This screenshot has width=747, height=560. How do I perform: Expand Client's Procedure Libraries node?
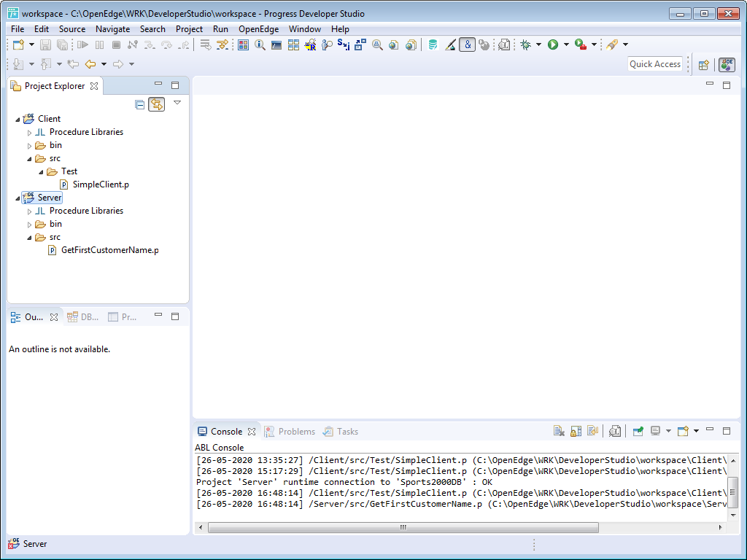(x=29, y=133)
